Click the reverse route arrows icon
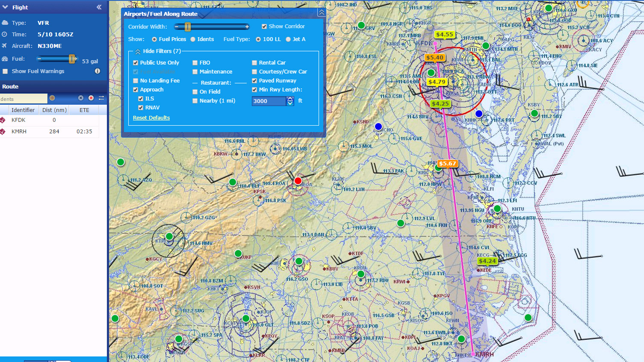Image resolution: width=644 pixels, height=362 pixels. (x=100, y=98)
